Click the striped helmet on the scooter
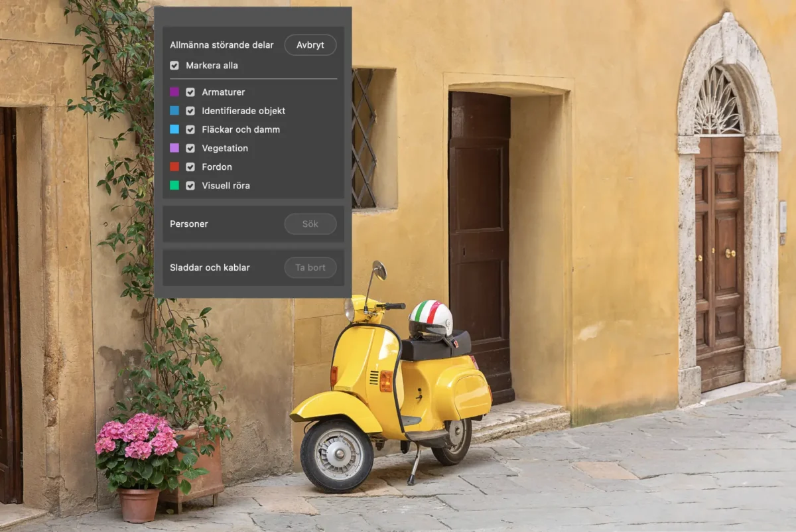This screenshot has width=796, height=532. point(431,317)
